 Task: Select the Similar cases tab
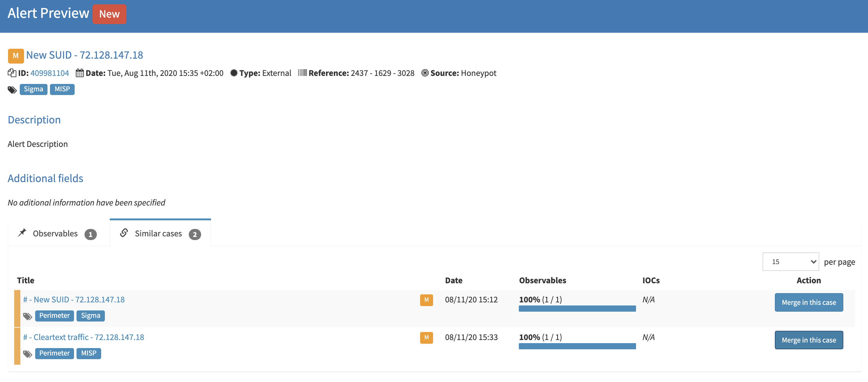158,233
